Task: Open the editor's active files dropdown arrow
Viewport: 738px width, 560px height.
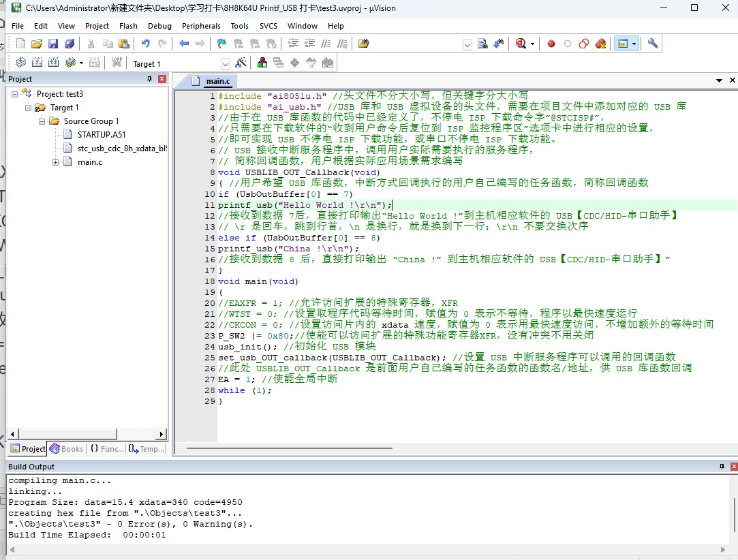Action: pyautogui.click(x=719, y=80)
